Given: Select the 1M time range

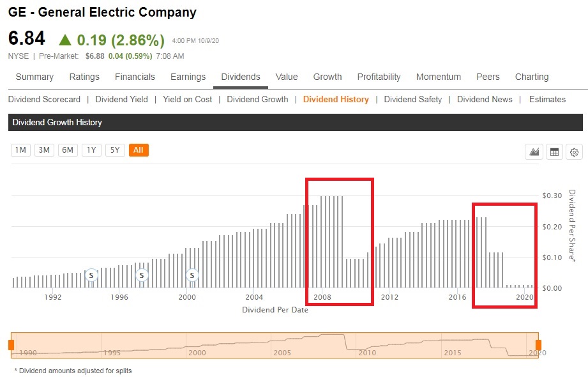Looking at the screenshot, I should [20, 150].
